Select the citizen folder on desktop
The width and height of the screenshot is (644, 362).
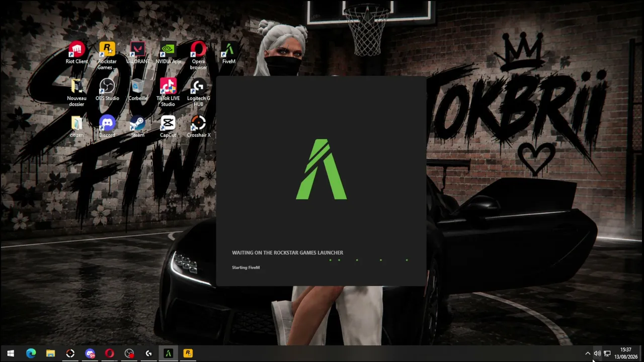tap(76, 127)
